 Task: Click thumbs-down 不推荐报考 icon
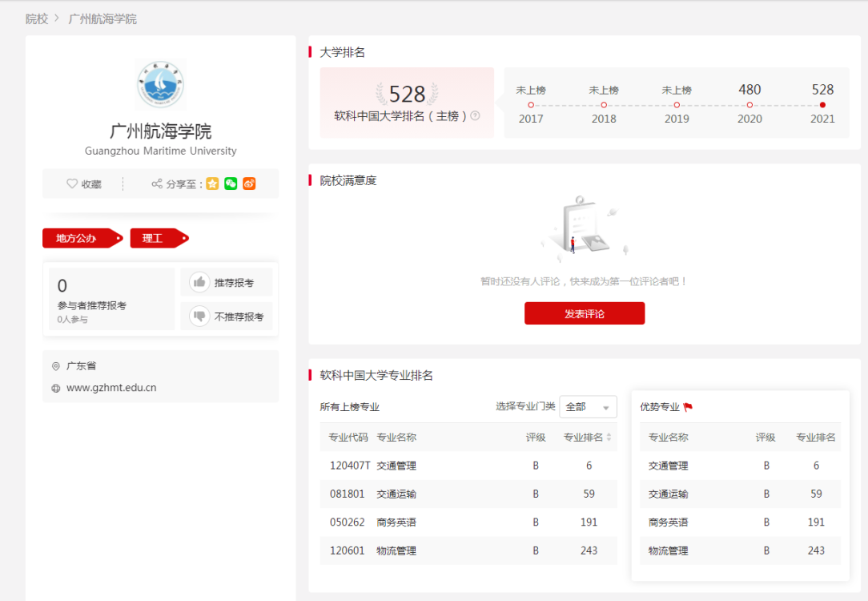pos(199,317)
